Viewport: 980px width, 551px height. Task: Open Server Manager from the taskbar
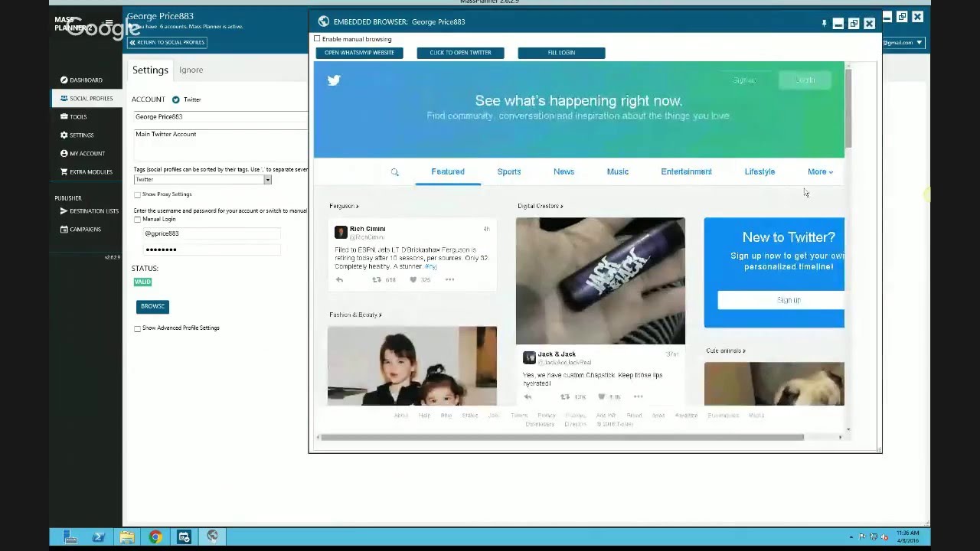coord(70,537)
